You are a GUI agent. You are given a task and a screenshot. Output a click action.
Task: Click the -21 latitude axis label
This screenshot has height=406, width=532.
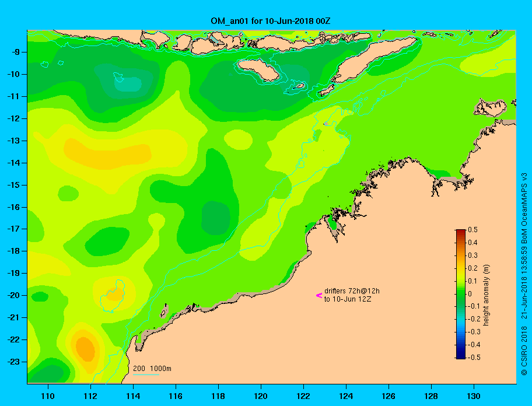(x=13, y=318)
